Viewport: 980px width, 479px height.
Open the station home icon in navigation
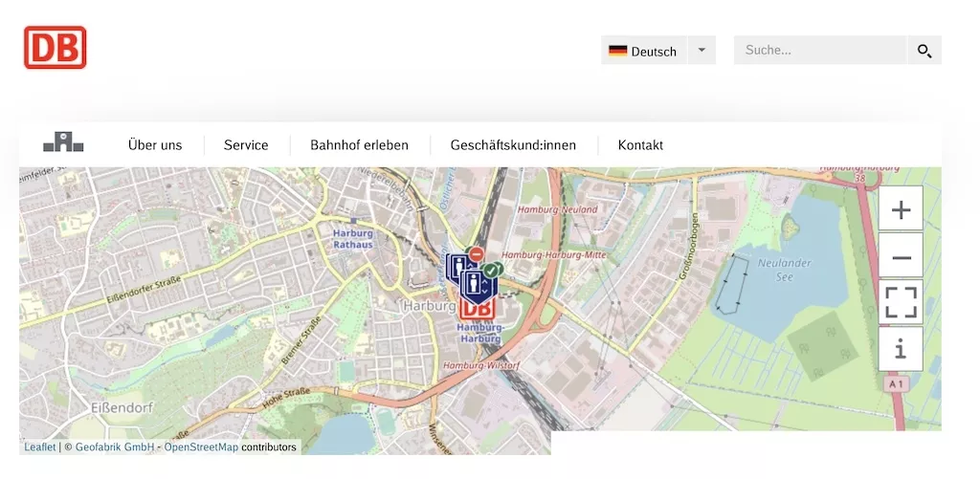63,142
